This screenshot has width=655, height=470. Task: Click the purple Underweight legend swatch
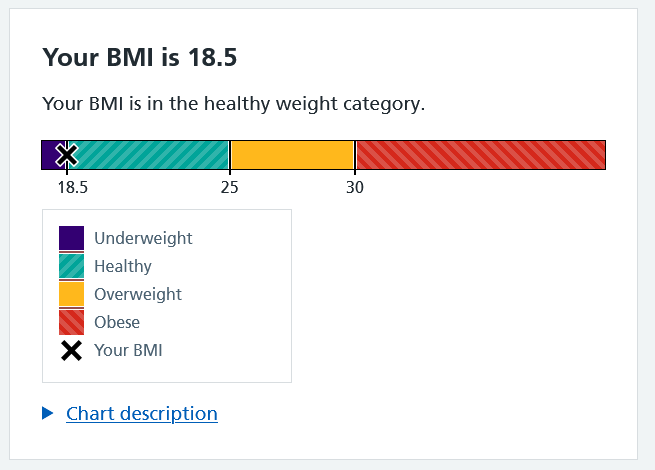[x=71, y=238]
